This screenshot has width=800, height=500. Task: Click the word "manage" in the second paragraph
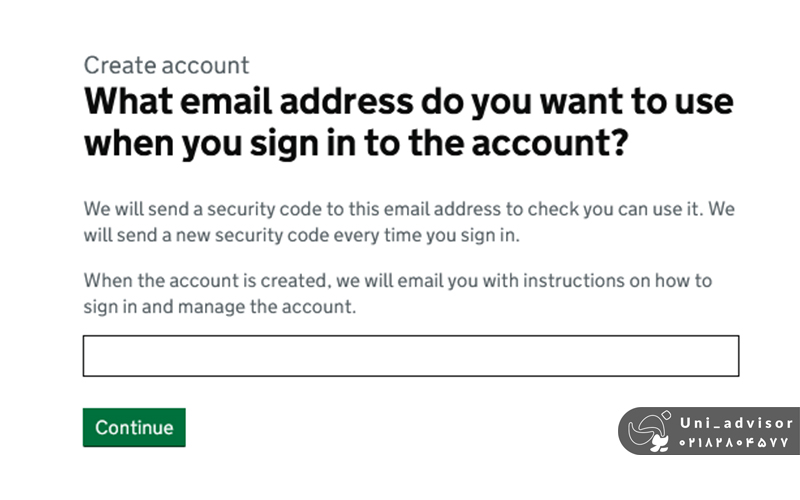[x=211, y=307]
